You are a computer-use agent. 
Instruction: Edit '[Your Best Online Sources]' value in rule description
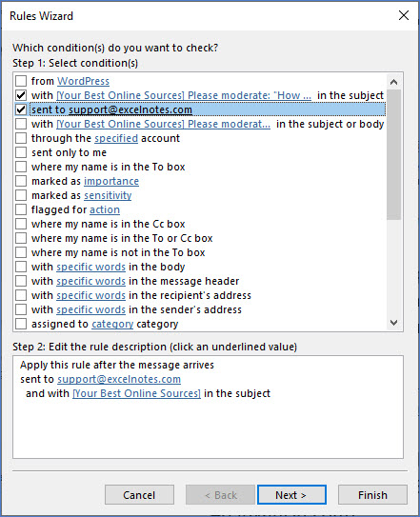[x=136, y=393]
